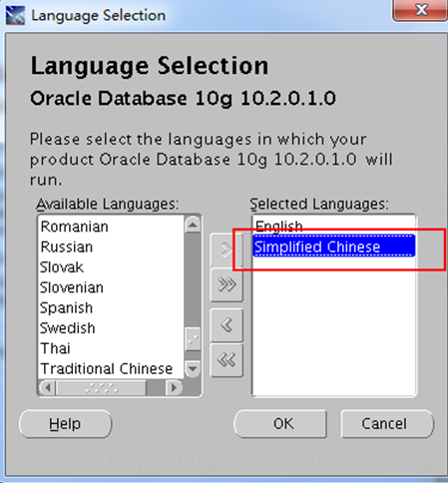
Task: Select Traditional Chinese in Available Languages
Action: click(111, 369)
